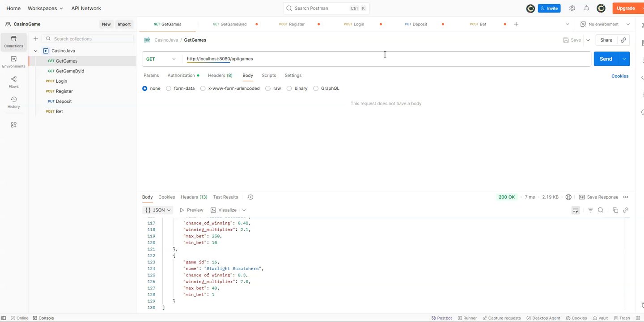
Task: Open the No environment dropdown
Action: coord(606,24)
